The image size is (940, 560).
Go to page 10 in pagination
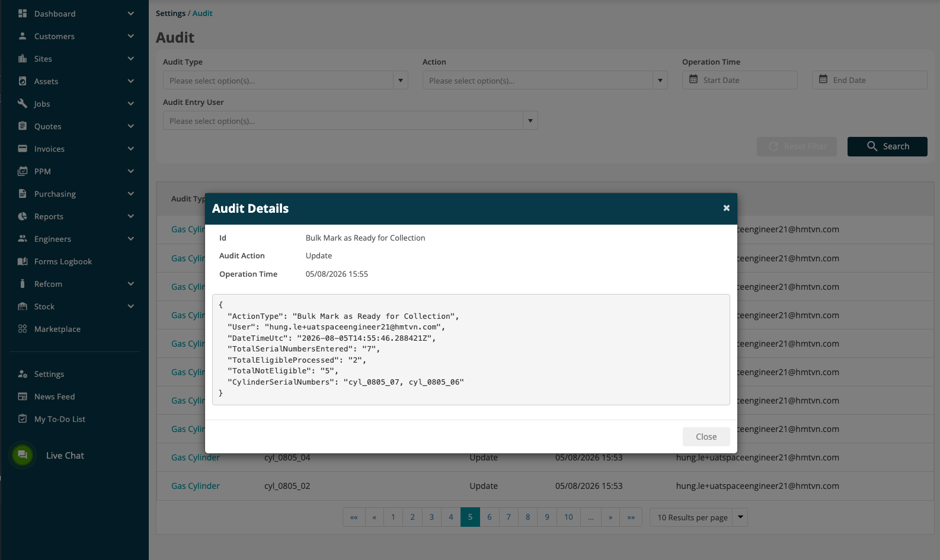568,517
